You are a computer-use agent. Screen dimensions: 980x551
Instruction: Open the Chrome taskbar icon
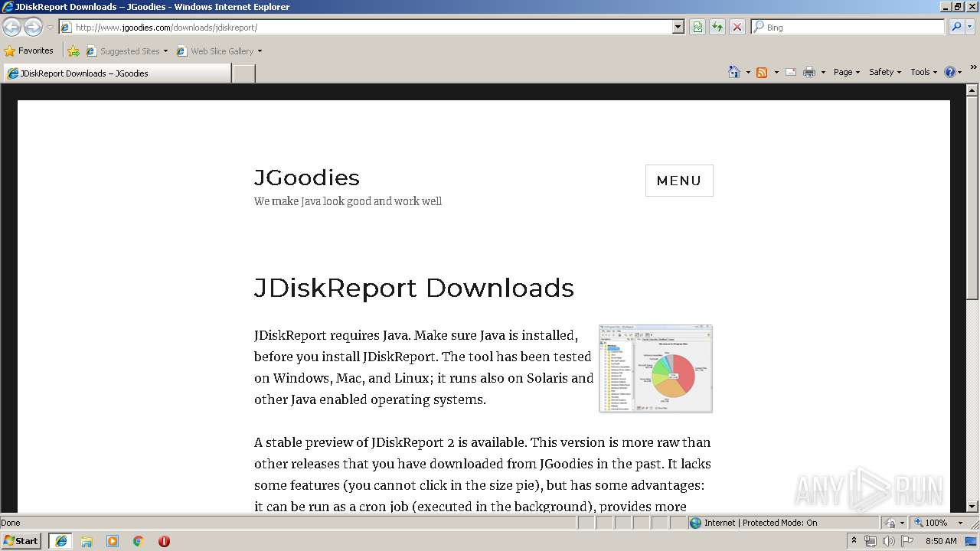click(139, 541)
